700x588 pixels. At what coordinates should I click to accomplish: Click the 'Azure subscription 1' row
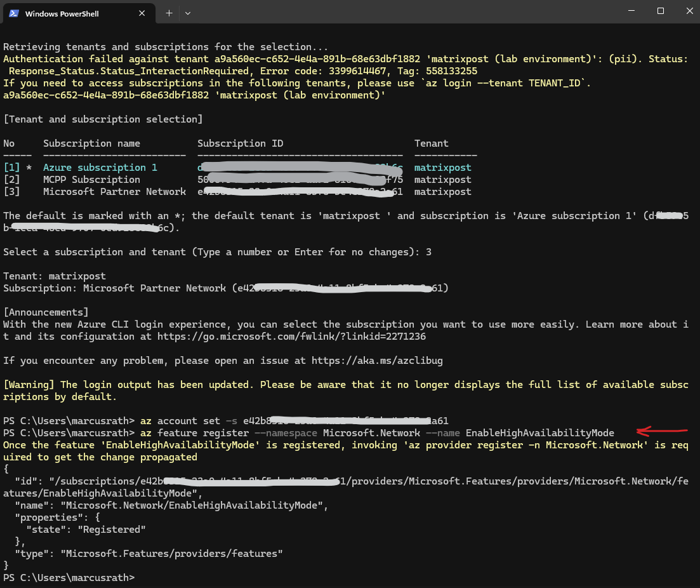pyautogui.click(x=237, y=168)
